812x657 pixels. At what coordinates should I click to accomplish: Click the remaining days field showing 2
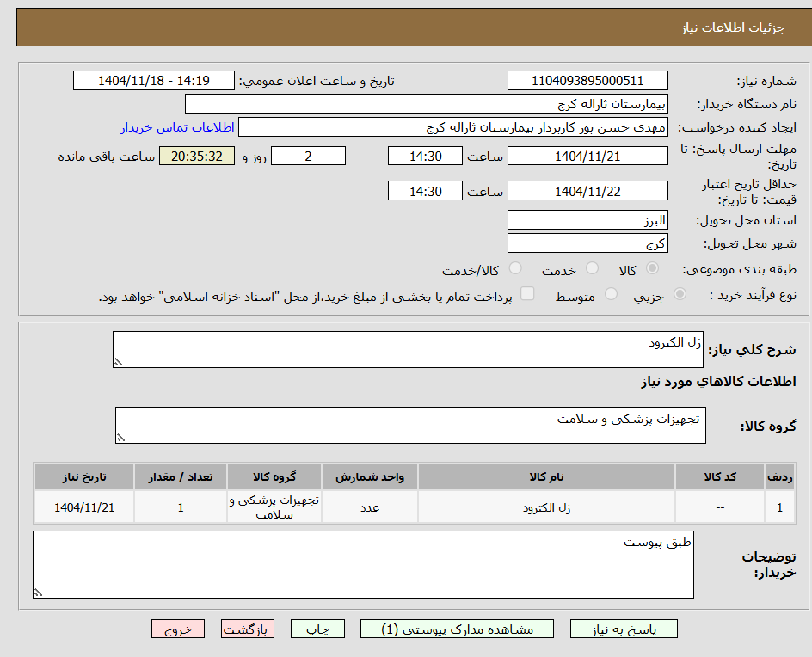tap(308, 156)
